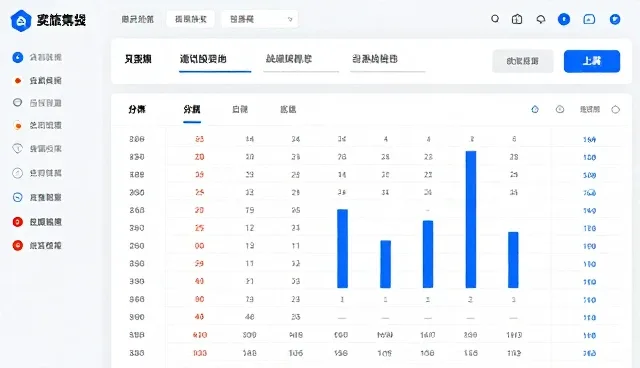Open the blue avatar at top-right corner
The width and height of the screenshot is (640, 368).
(x=615, y=19)
